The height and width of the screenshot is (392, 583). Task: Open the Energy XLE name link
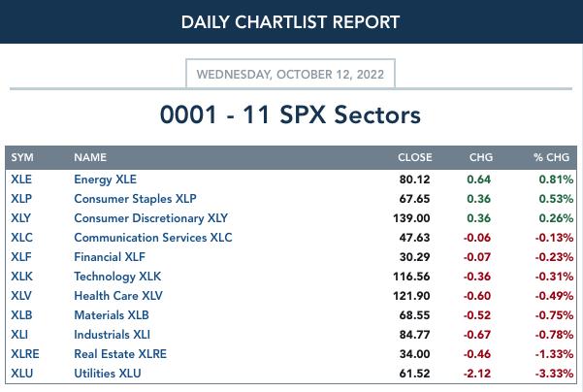click(x=105, y=180)
